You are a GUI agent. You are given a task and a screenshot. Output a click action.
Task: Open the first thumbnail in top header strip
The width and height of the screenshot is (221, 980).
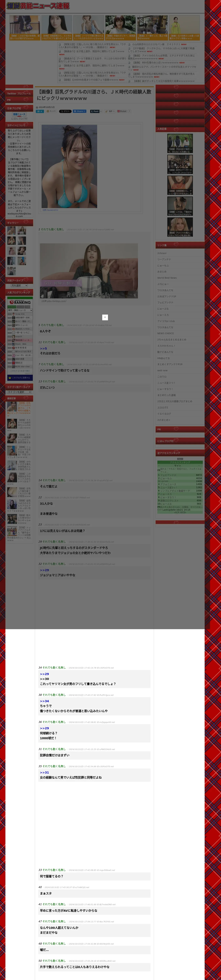tap(25, 28)
